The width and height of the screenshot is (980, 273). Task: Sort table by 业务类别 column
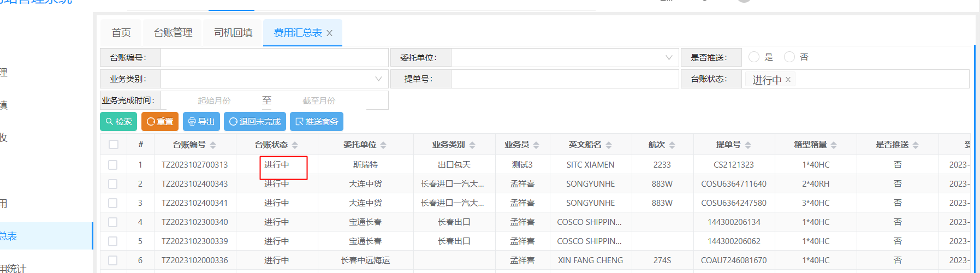click(472, 145)
